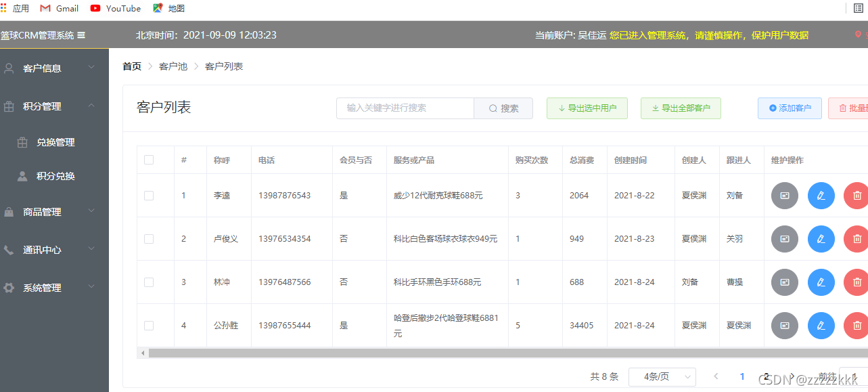The image size is (868, 392).
Task: Click the 电话 column header
Action: (x=267, y=160)
